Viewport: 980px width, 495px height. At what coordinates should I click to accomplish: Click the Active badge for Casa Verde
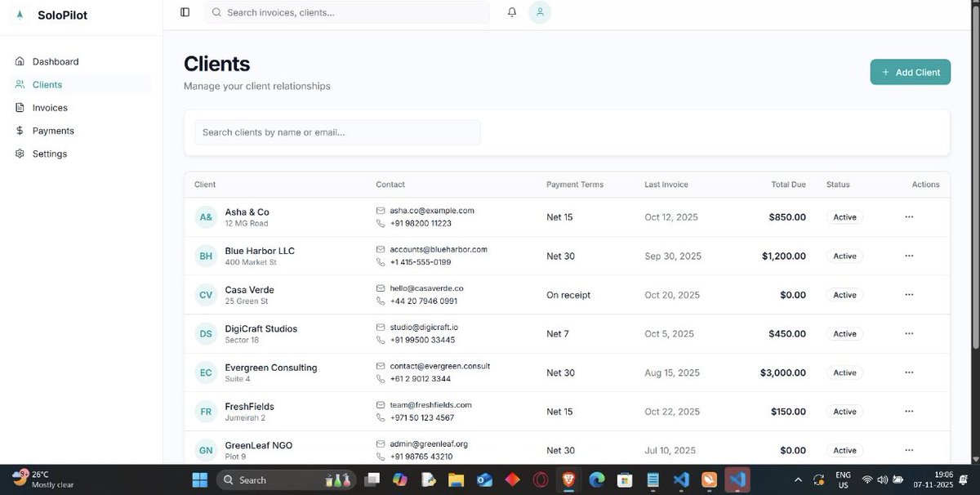coord(844,295)
